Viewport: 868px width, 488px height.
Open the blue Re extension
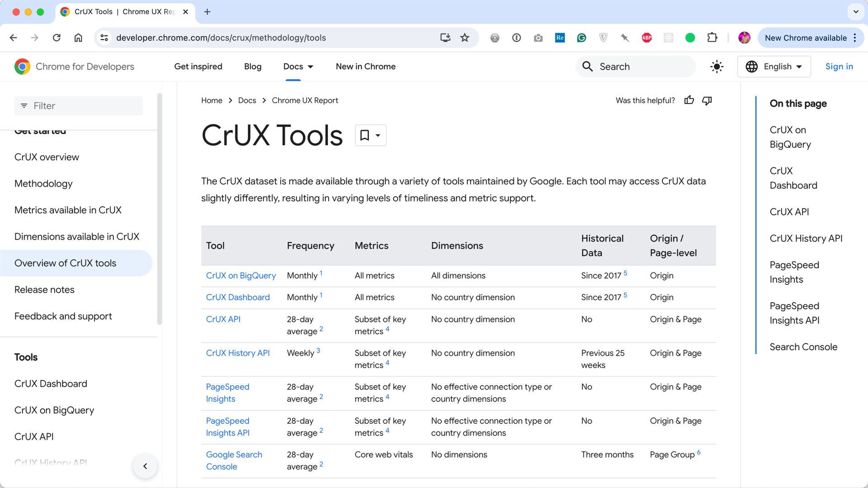coord(560,38)
